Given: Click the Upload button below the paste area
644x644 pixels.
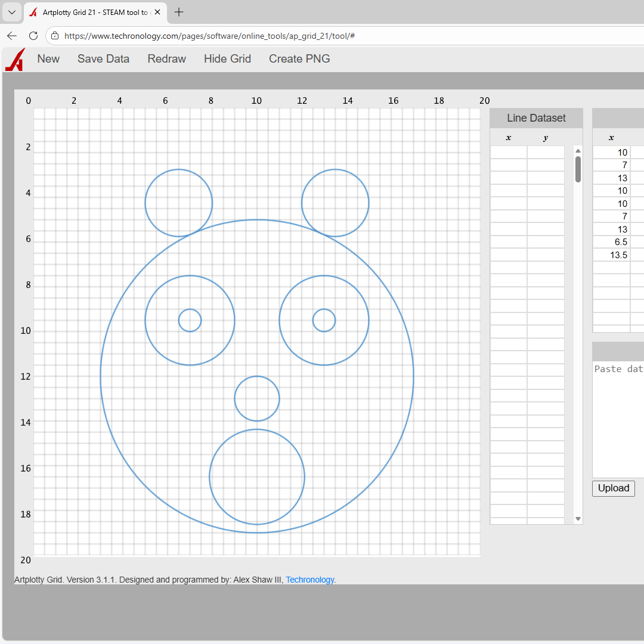Looking at the screenshot, I should [x=613, y=488].
